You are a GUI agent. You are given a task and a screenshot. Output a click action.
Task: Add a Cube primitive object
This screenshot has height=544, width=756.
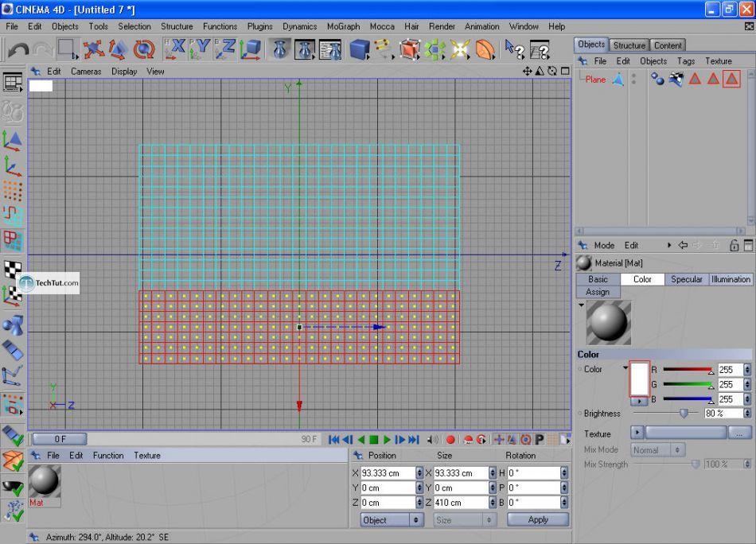point(360,49)
